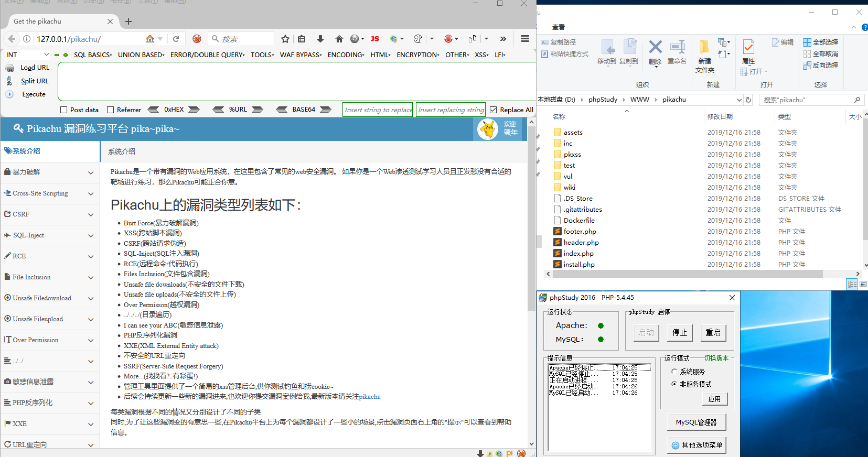Select the assets folder in Explorer
The image size is (868, 457).
[x=573, y=133]
